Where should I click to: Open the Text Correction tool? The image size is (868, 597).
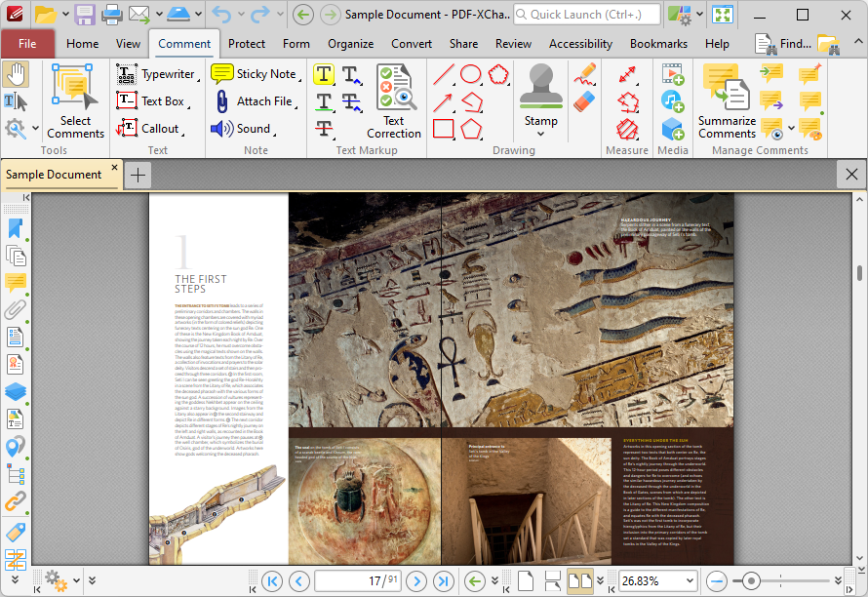click(394, 100)
